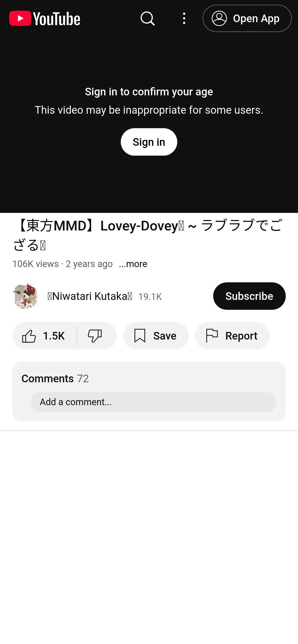Click the Open App button text
Viewport: 298px width, 644px height.
click(256, 19)
